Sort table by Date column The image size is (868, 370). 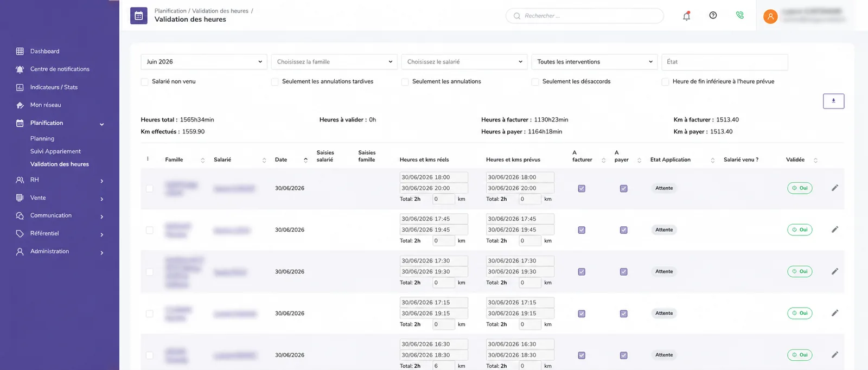pyautogui.click(x=305, y=160)
